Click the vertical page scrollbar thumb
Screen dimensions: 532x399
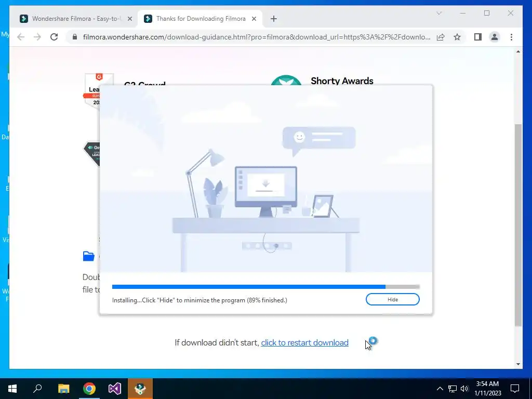(x=518, y=224)
